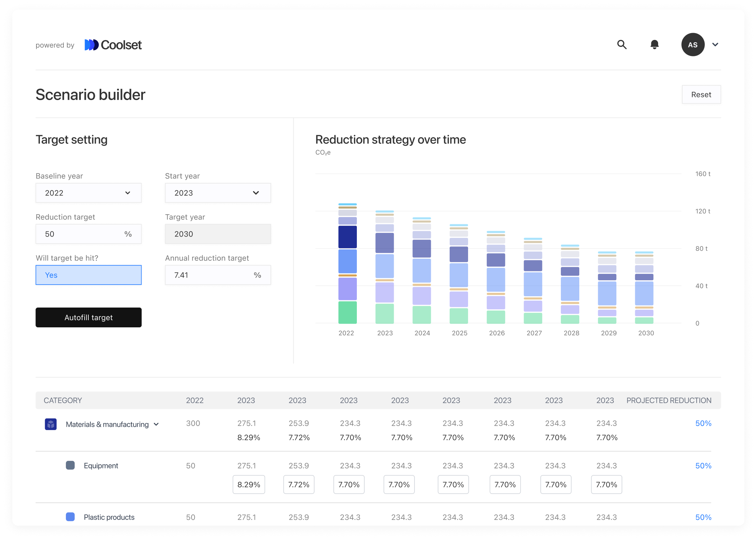Click the AS user avatar
756x540 pixels.
pos(693,45)
